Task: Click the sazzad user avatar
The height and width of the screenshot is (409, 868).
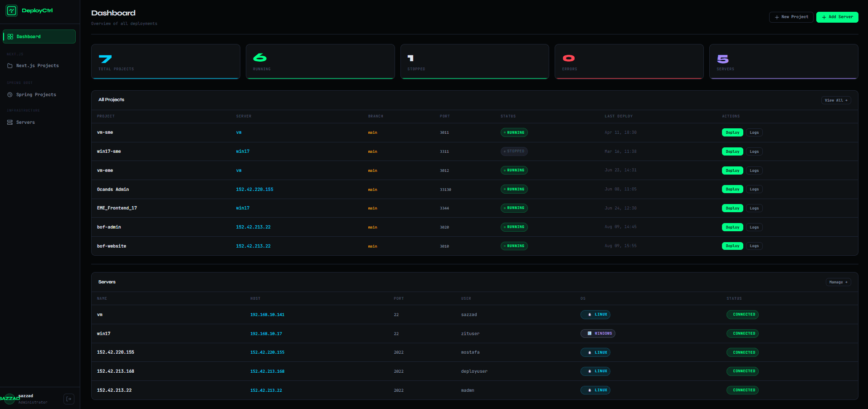Action: click(x=10, y=399)
